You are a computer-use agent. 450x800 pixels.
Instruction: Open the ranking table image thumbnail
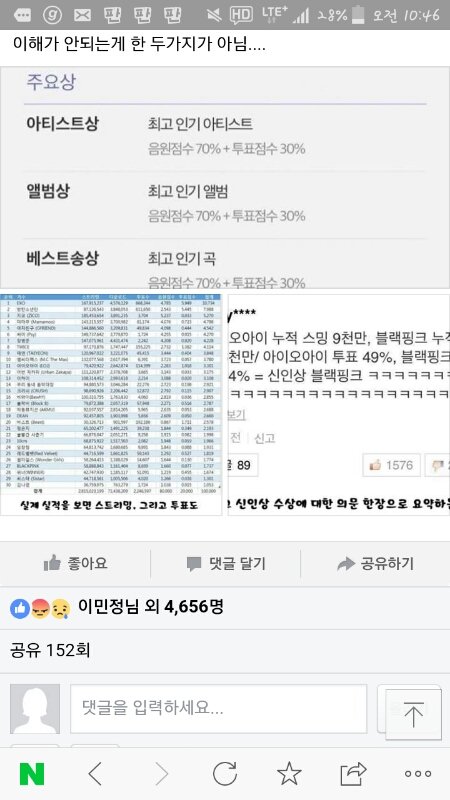111,404
